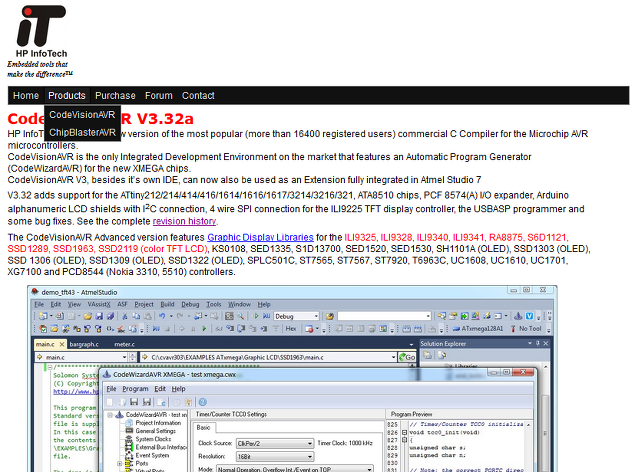Go to the Purchase page
The height and width of the screenshot is (472, 635).
tap(115, 96)
